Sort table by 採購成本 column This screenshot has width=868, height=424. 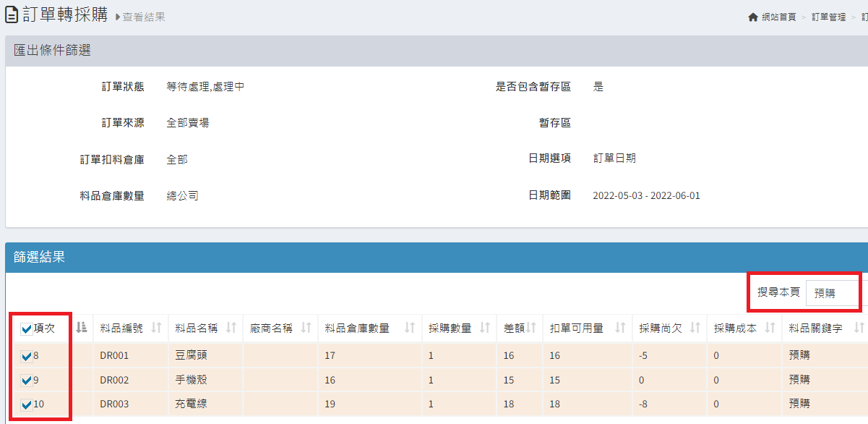pos(770,328)
